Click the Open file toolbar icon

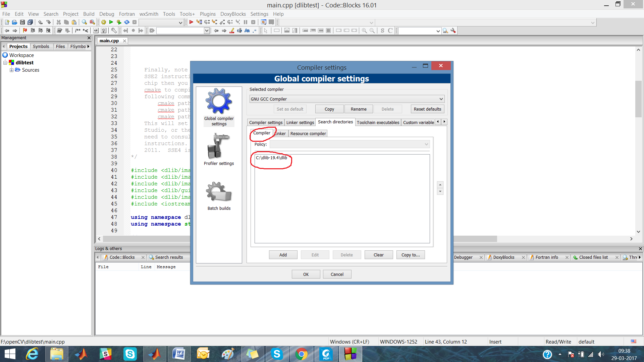14,22
